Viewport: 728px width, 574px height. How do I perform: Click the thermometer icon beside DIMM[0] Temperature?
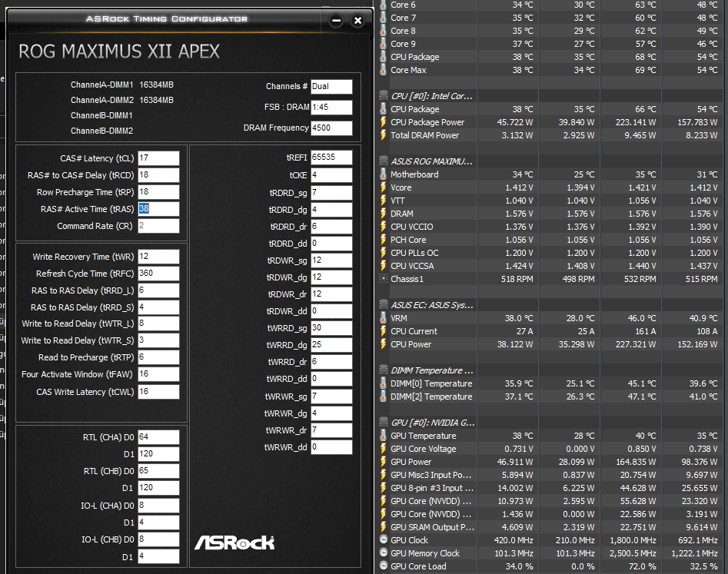click(383, 383)
